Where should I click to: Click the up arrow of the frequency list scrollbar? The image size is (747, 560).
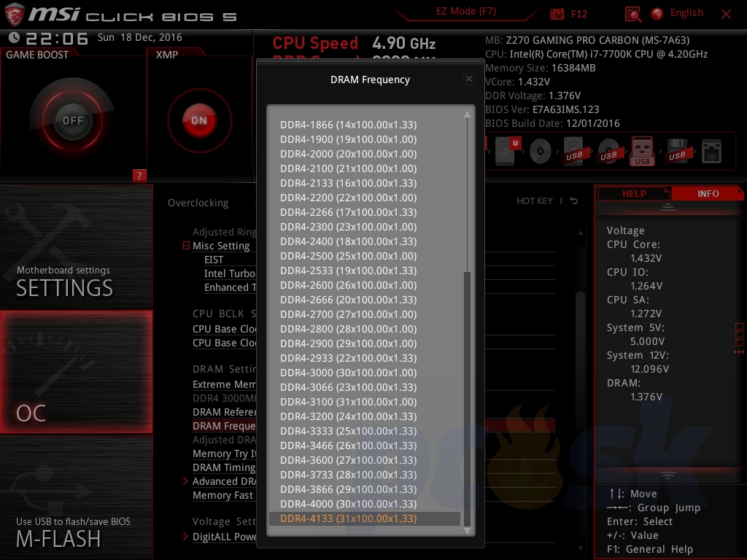pos(467,114)
